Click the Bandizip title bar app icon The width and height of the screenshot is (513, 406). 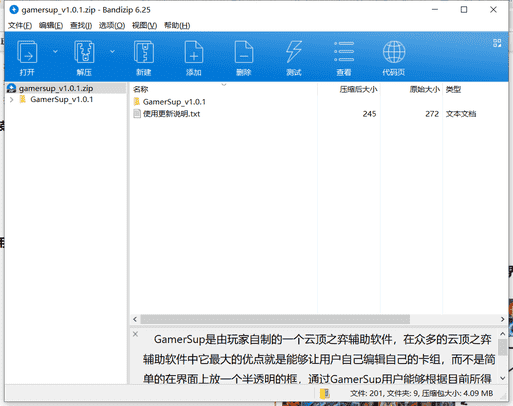(x=14, y=10)
